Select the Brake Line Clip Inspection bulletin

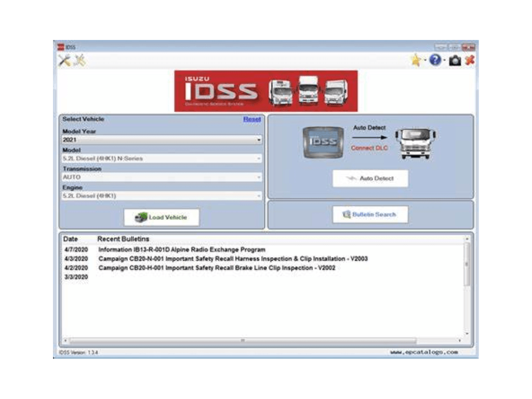217,268
